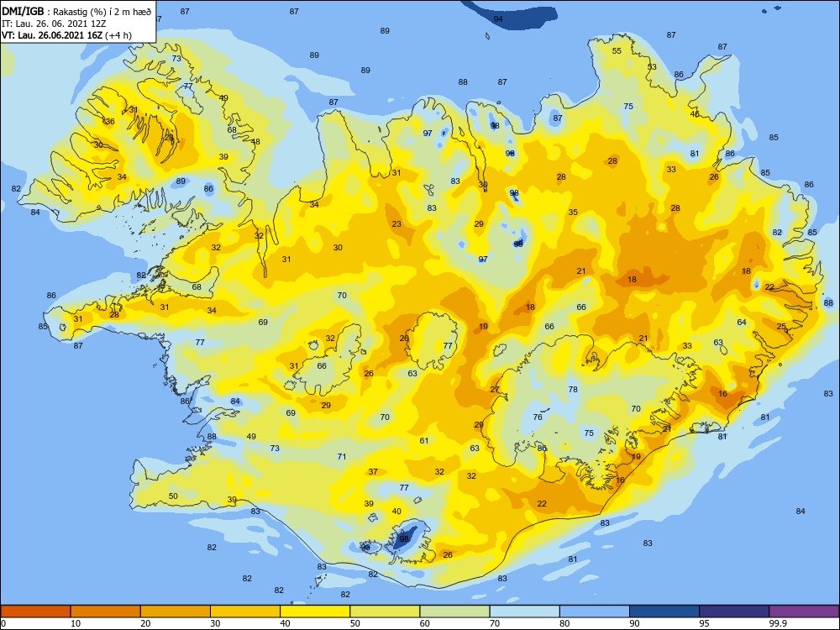Click the 'VT: Lau. 26.06.2021 16Z (+4 h)' line
Image resolution: width=840 pixels, height=630 pixels.
(66, 35)
